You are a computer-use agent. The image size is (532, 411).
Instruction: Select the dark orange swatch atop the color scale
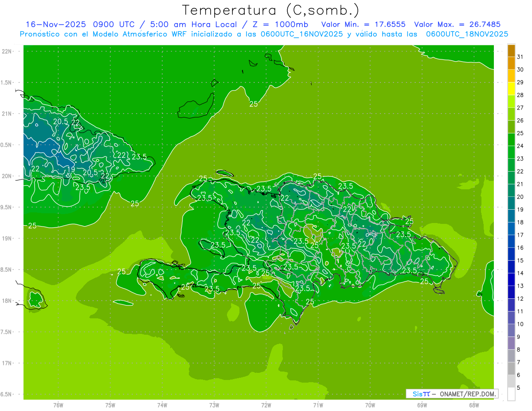point(511,51)
